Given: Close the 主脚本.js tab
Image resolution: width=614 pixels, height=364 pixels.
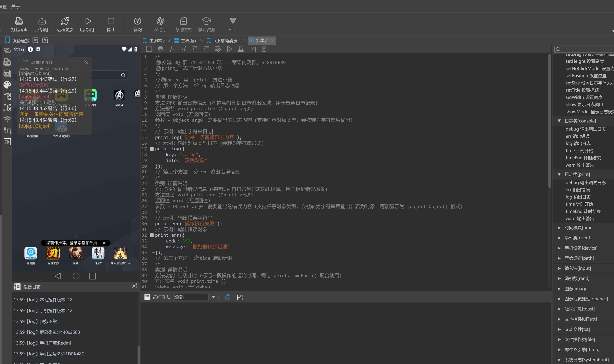Looking at the screenshot, I should [x=169, y=41].
